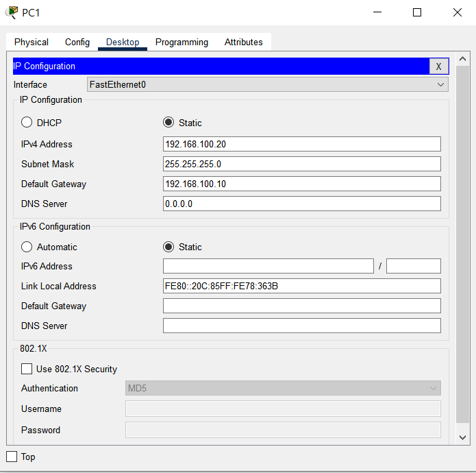Viewport: 476px width, 473px height.
Task: Switch to the Physical tab
Action: click(x=32, y=42)
